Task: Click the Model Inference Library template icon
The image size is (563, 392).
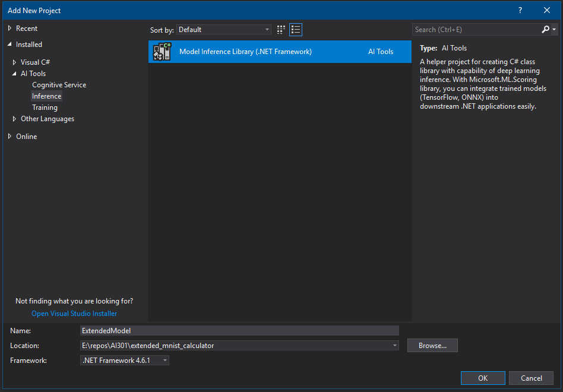Action: click(162, 51)
